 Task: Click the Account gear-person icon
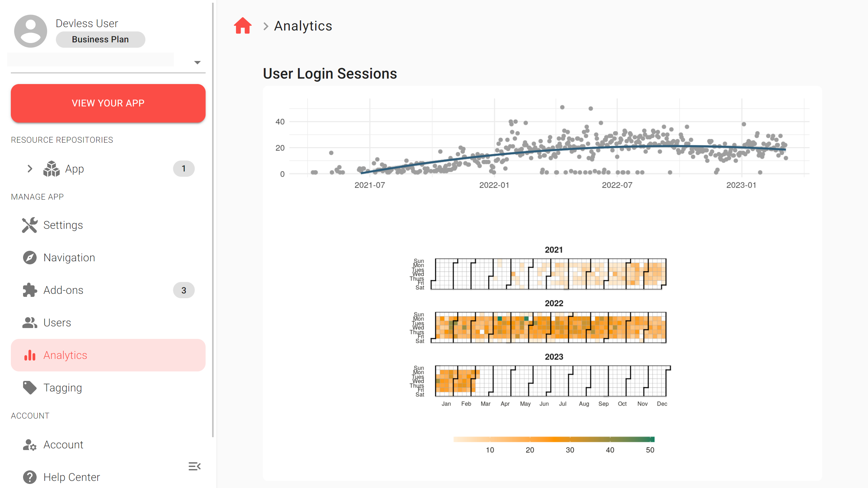[x=30, y=445]
